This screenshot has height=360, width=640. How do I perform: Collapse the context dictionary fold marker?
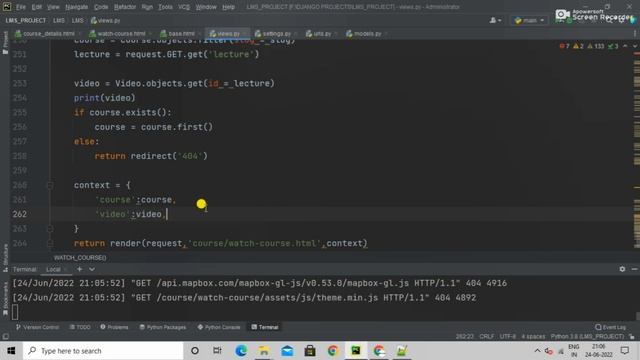point(50,185)
